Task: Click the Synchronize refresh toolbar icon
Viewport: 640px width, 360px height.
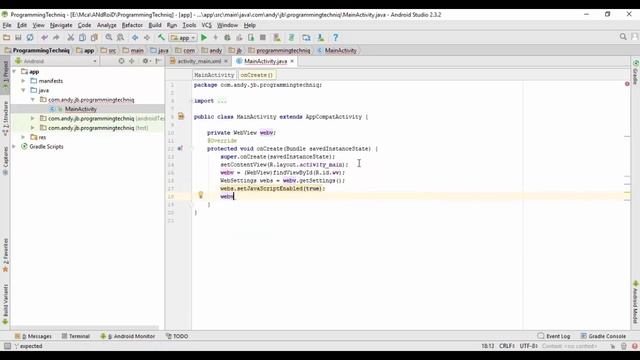Action: pos(30,38)
